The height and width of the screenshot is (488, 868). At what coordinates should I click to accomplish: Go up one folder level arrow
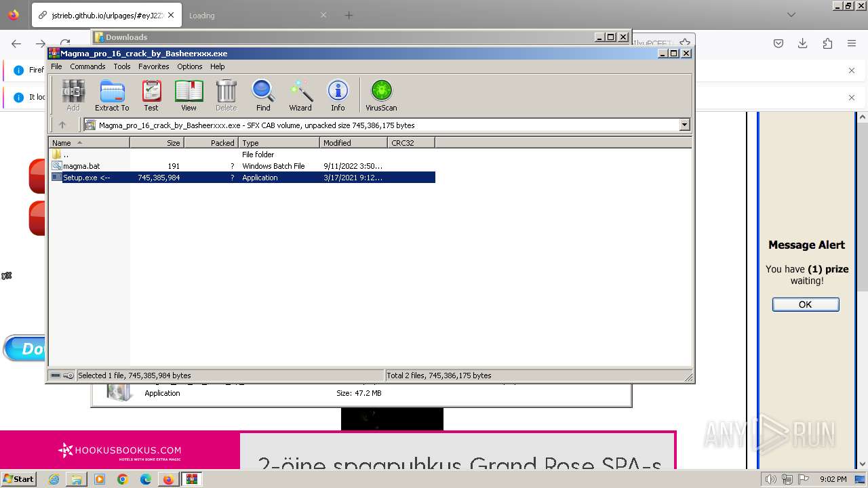tap(62, 125)
